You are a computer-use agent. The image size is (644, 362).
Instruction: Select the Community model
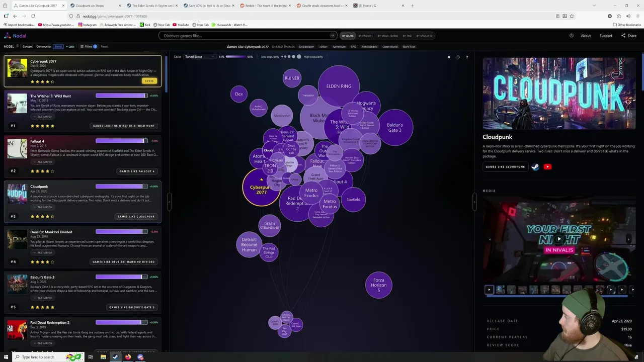[43, 46]
